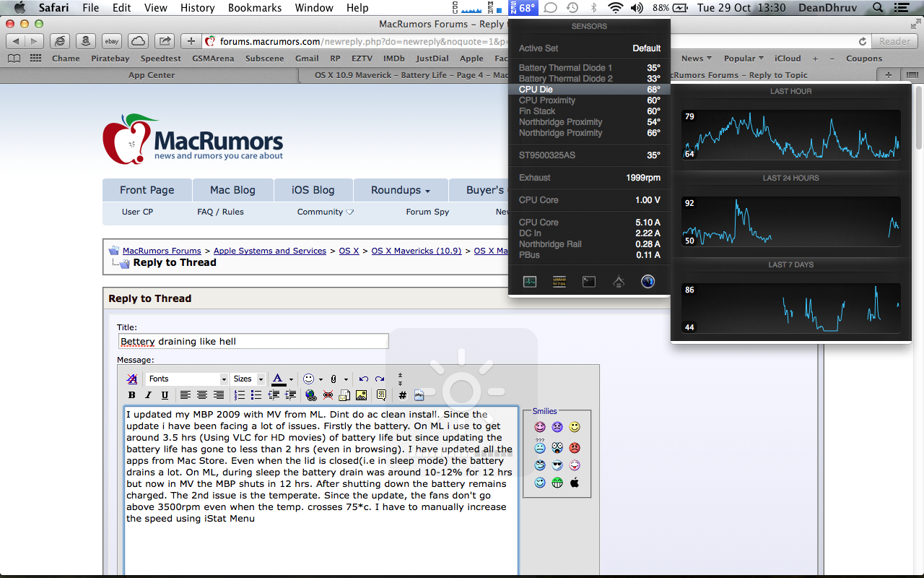Open the Front Page navigation tab

(x=147, y=190)
